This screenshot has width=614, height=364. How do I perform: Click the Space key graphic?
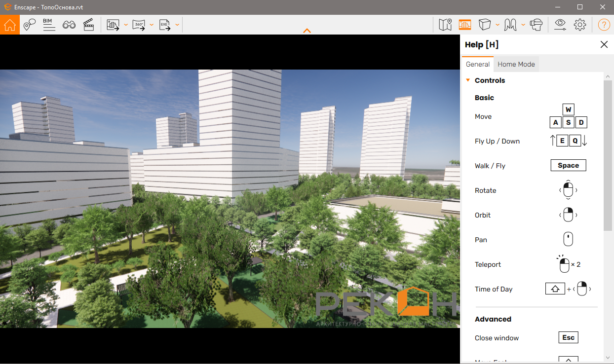568,166
